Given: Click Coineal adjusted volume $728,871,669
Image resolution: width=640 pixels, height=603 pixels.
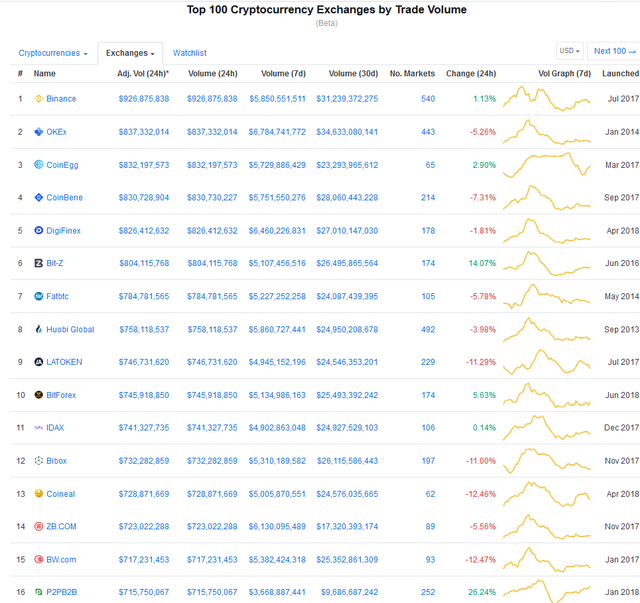Looking at the screenshot, I should pyautogui.click(x=144, y=494).
